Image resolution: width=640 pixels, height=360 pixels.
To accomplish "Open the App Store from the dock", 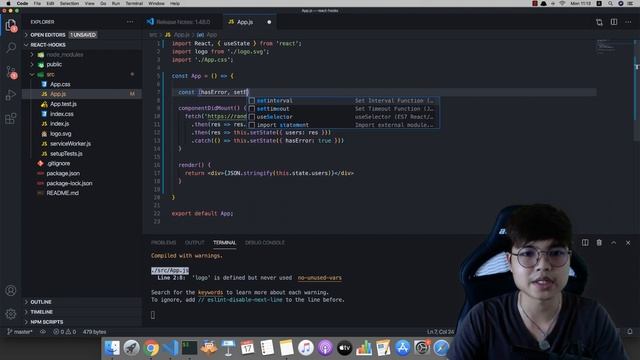I will (402, 348).
